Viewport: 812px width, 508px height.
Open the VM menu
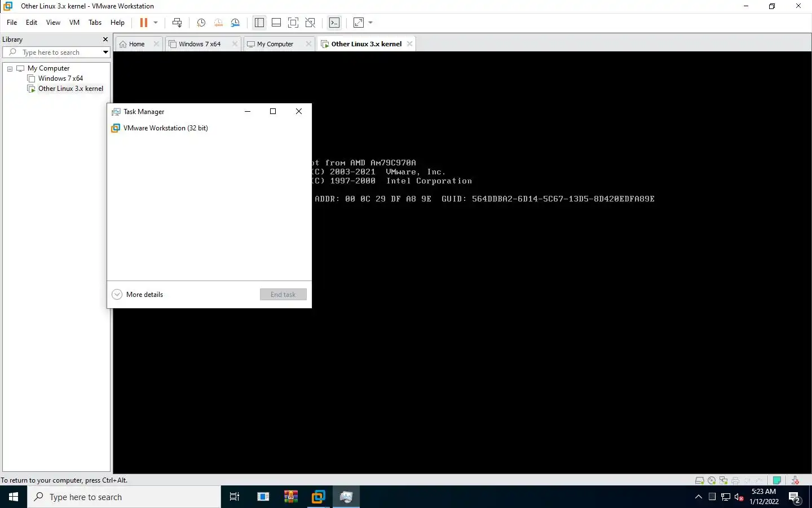[74, 23]
